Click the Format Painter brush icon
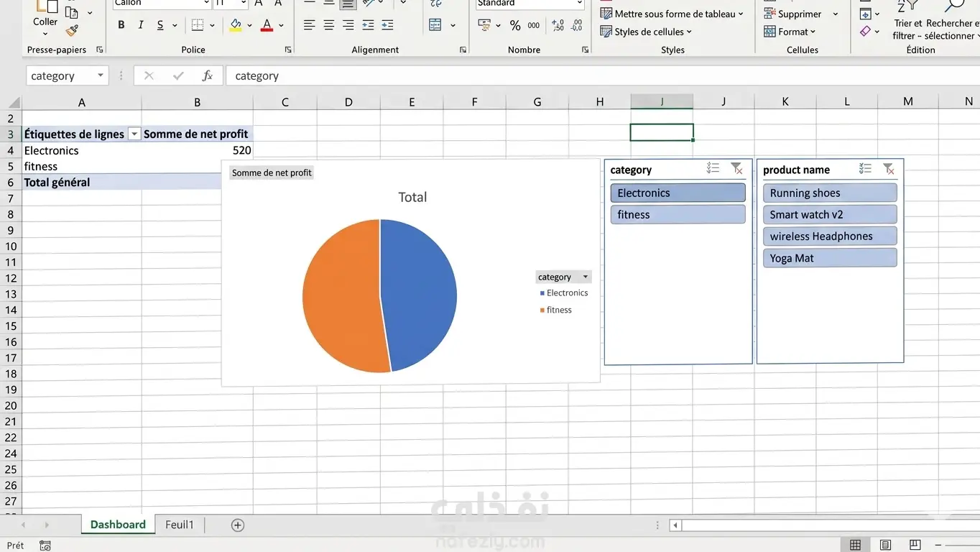The height and width of the screenshot is (552, 980). 71,31
